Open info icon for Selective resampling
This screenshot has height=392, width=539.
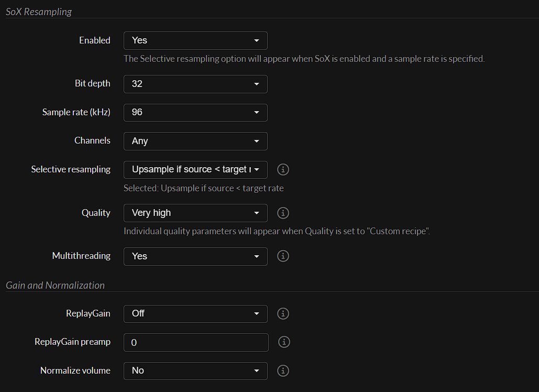click(283, 170)
